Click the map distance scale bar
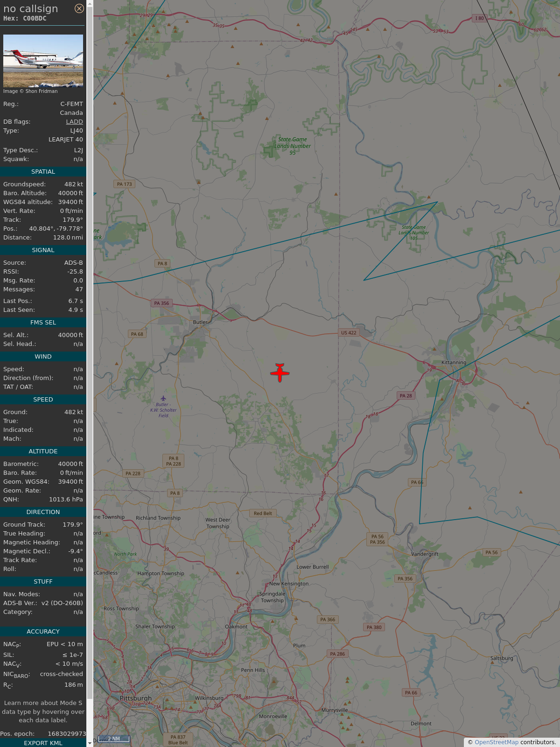Image resolution: width=560 pixels, height=747 pixels. (114, 739)
